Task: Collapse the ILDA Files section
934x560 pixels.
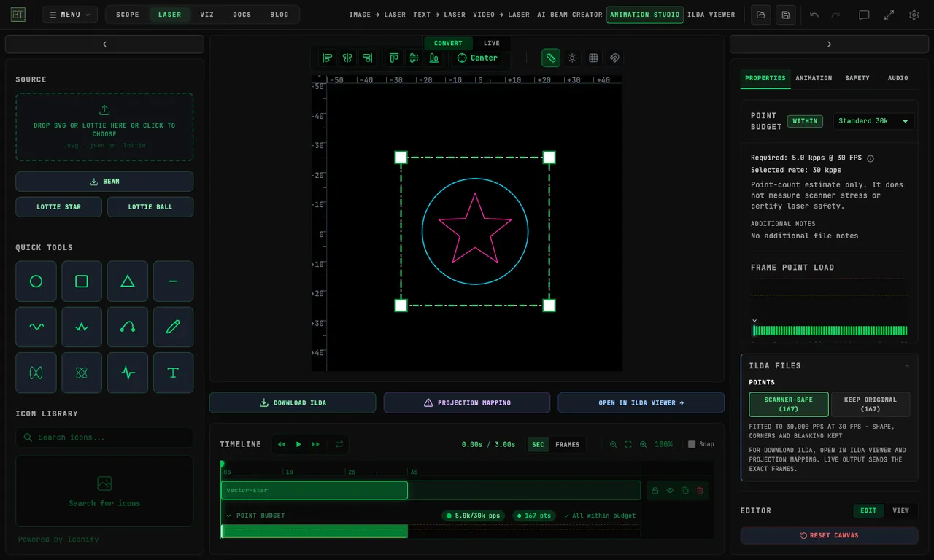Action: tap(907, 366)
